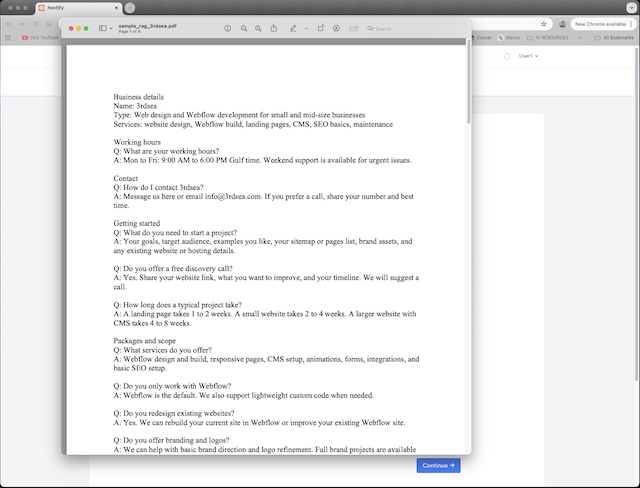Show more hidden bookmarks chevron

click(580, 38)
